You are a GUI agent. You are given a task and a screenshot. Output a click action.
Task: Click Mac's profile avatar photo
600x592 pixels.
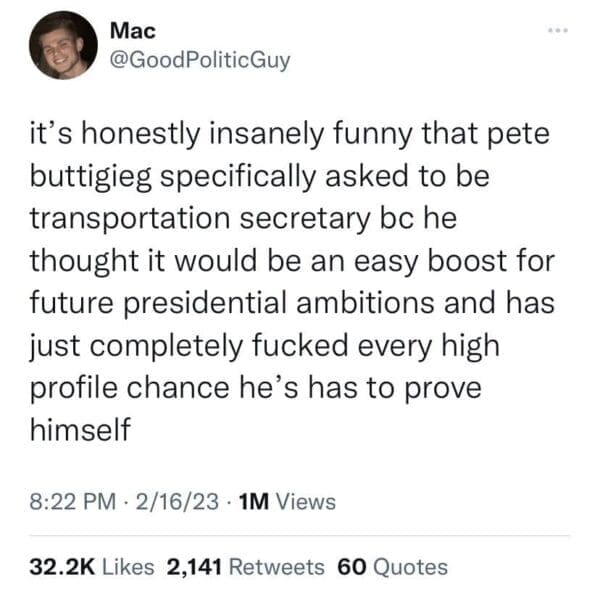[x=62, y=45]
